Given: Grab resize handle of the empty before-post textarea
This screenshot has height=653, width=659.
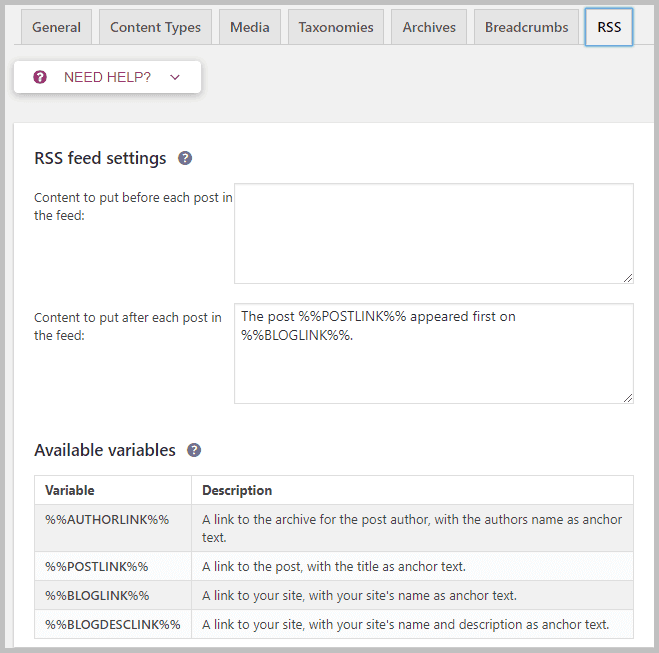Looking at the screenshot, I should [627, 277].
